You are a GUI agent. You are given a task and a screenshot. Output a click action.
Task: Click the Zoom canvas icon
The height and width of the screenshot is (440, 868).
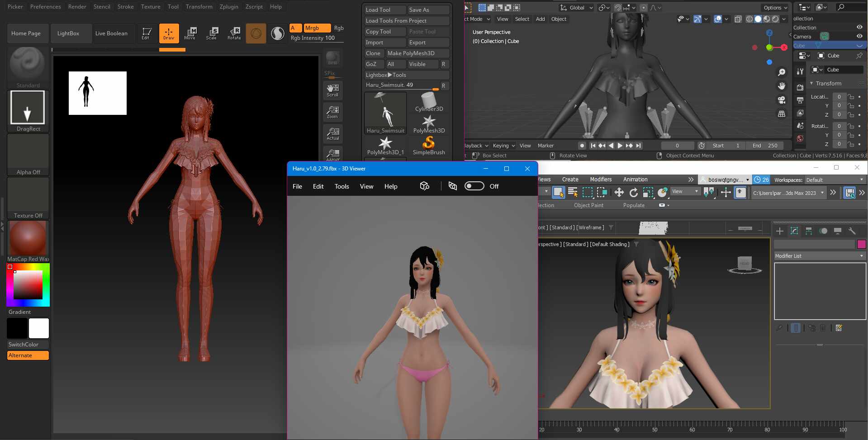[x=333, y=112]
